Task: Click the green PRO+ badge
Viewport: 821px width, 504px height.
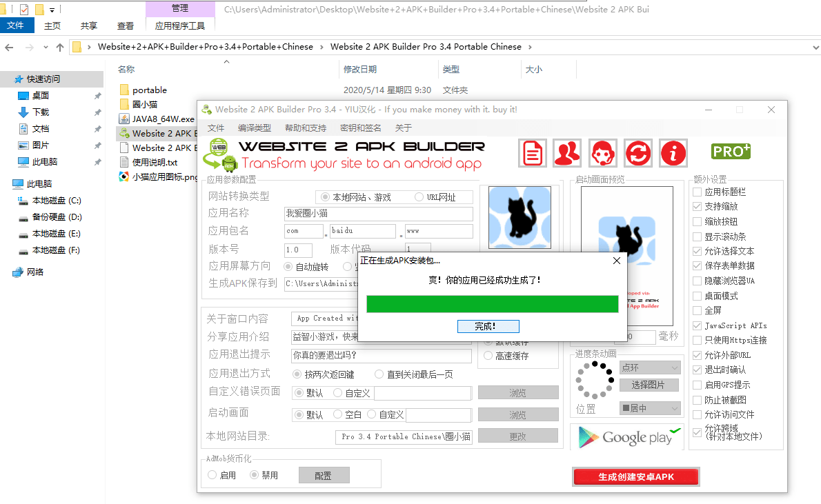Action: tap(731, 152)
